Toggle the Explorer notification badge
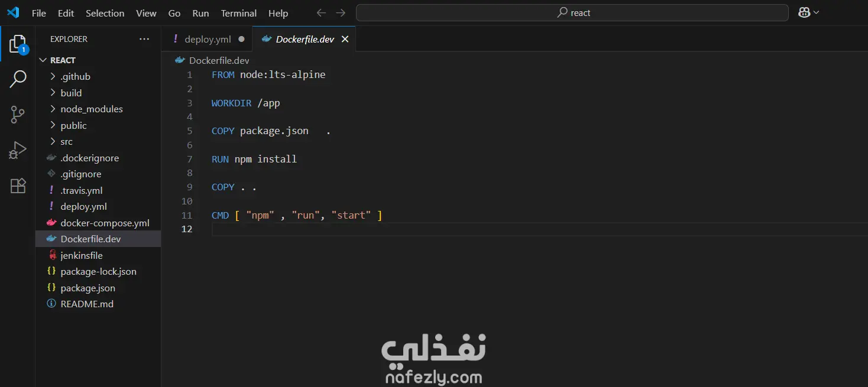The image size is (868, 387). (22, 50)
